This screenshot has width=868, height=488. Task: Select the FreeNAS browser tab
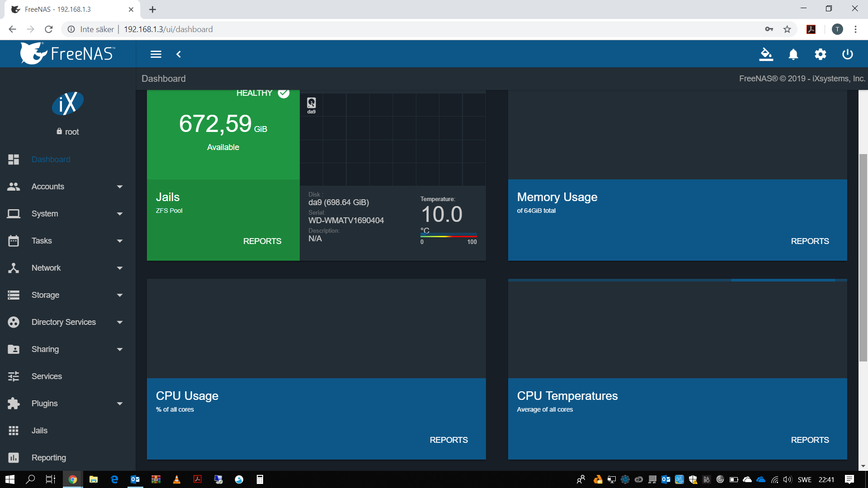point(72,9)
